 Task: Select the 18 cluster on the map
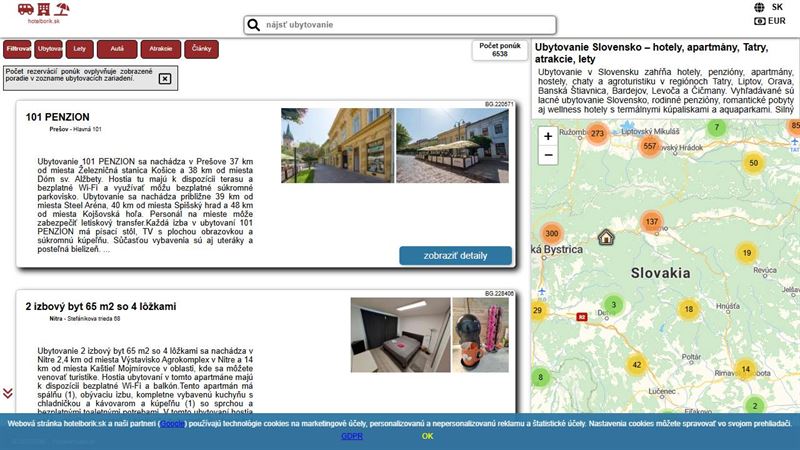[688, 309]
